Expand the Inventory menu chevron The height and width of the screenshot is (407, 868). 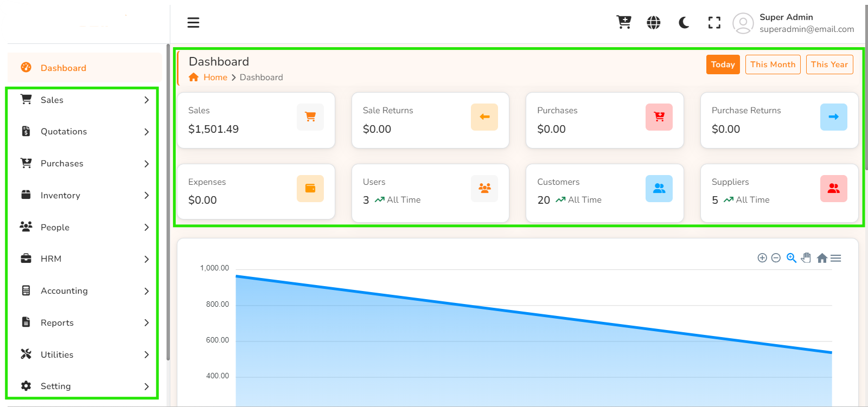coord(146,195)
